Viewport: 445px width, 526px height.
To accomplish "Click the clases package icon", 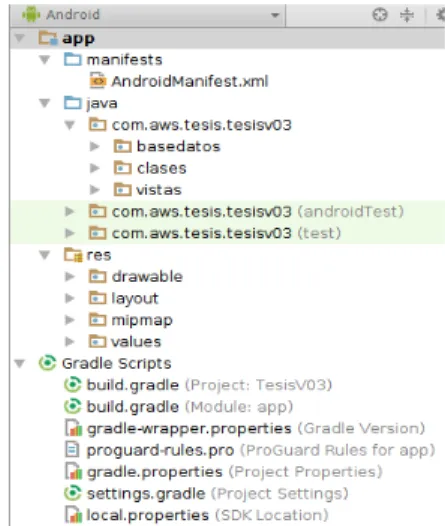I will 122,168.
